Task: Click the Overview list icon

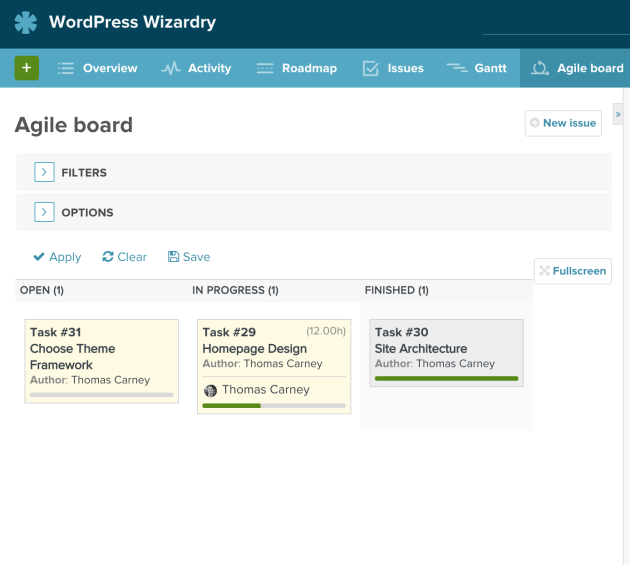Action: 65,68
